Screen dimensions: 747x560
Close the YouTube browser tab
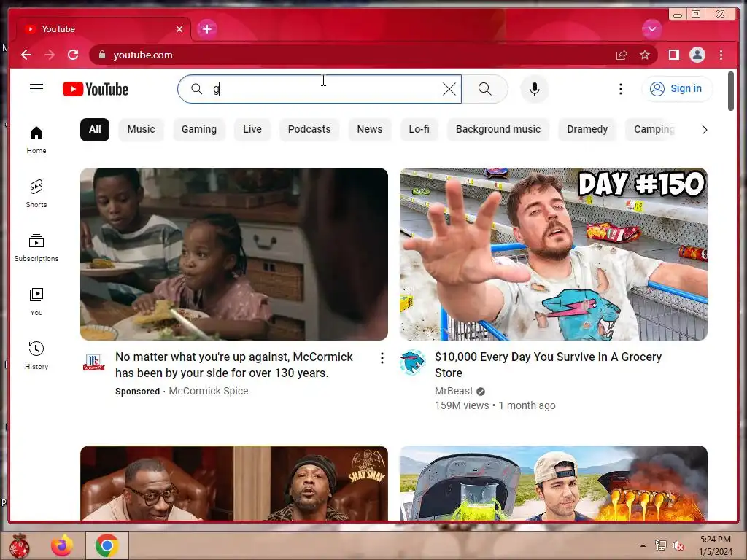[x=179, y=29]
